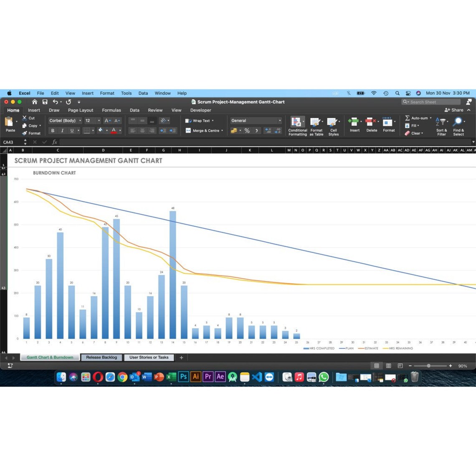Toggle italic formatting
476x476 pixels.
[63, 130]
